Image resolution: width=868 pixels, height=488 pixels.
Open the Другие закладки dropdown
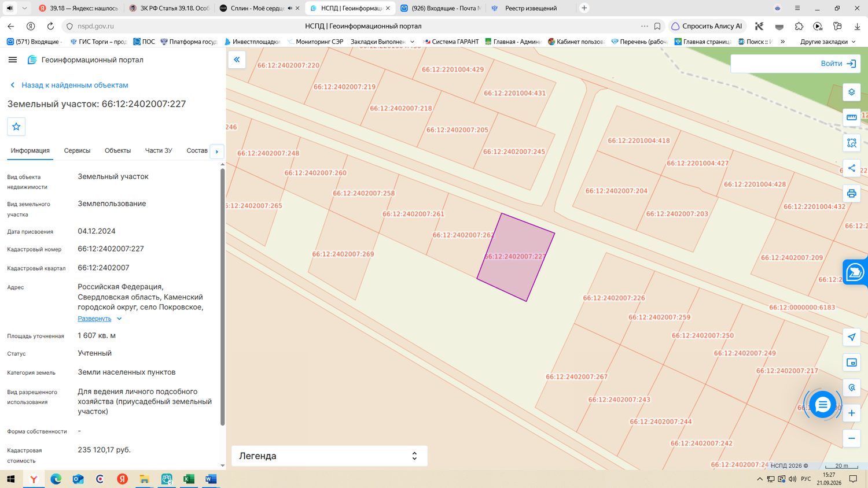click(x=827, y=42)
